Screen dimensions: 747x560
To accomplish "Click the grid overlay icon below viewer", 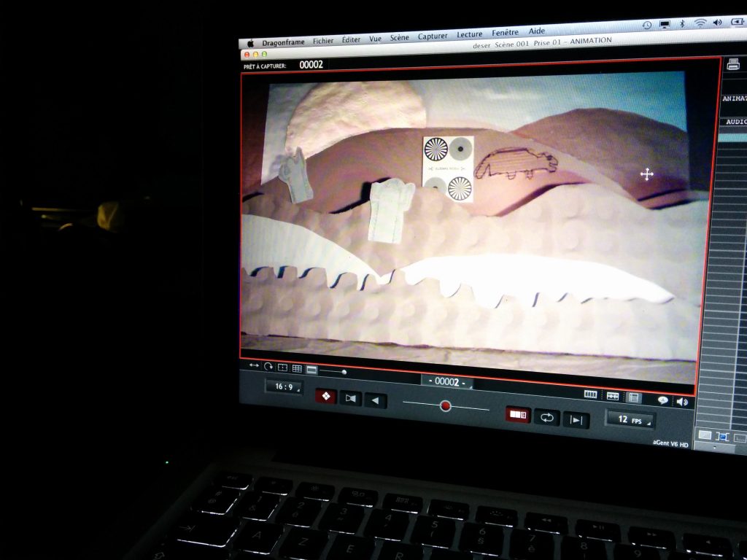I will (297, 369).
